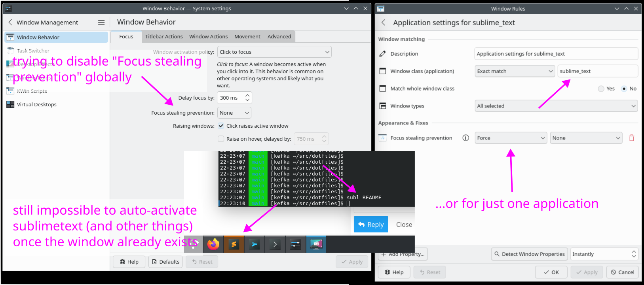Select Window Behavior in the sidebar

pyautogui.click(x=56, y=37)
